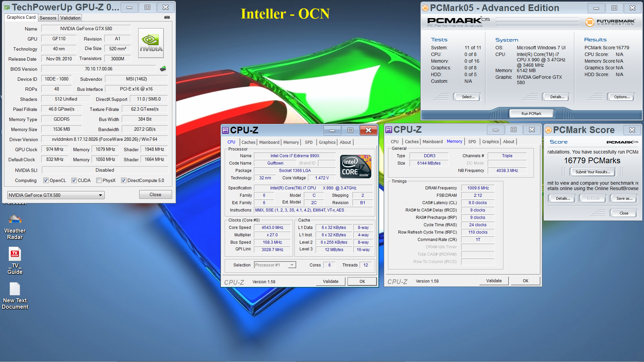Toggle the OpenCL checkbox in GPU-Z
Screen dimensions: 644x362
click(x=46, y=180)
